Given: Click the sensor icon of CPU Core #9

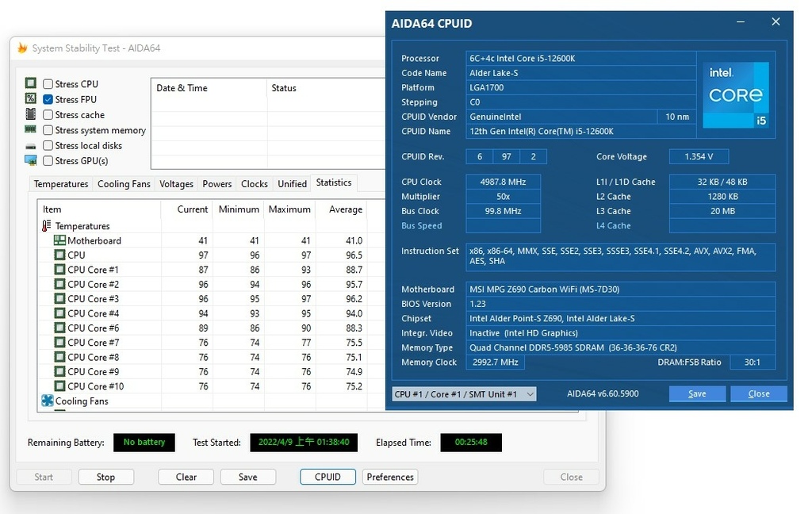Looking at the screenshot, I should click(x=59, y=371).
